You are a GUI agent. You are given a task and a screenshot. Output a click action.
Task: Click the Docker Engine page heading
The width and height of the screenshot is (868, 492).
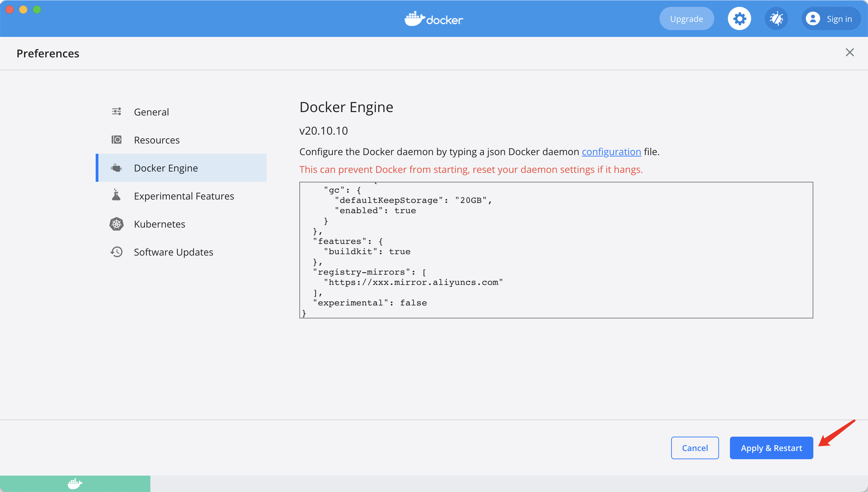(x=346, y=107)
